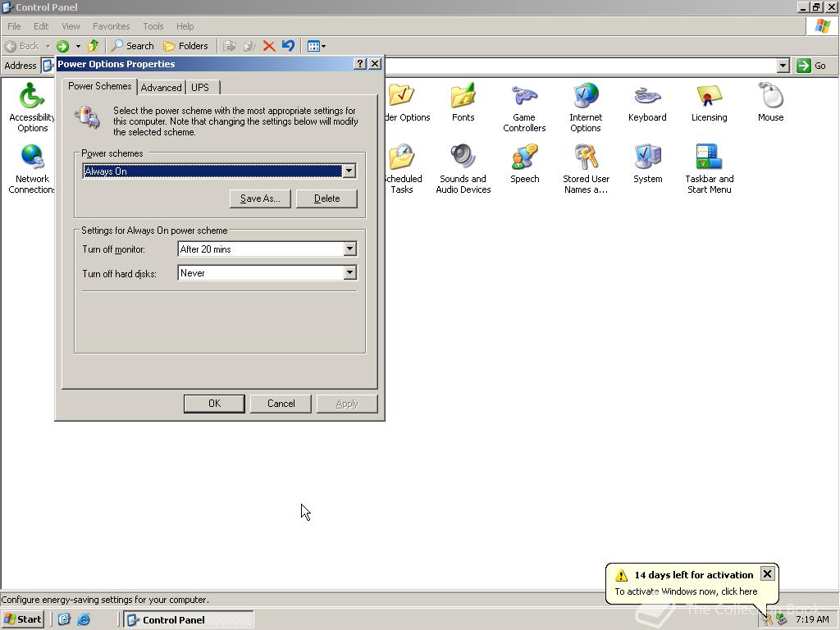Click the Move To toolbar icon
The width and height of the screenshot is (840, 630).
coord(230,46)
